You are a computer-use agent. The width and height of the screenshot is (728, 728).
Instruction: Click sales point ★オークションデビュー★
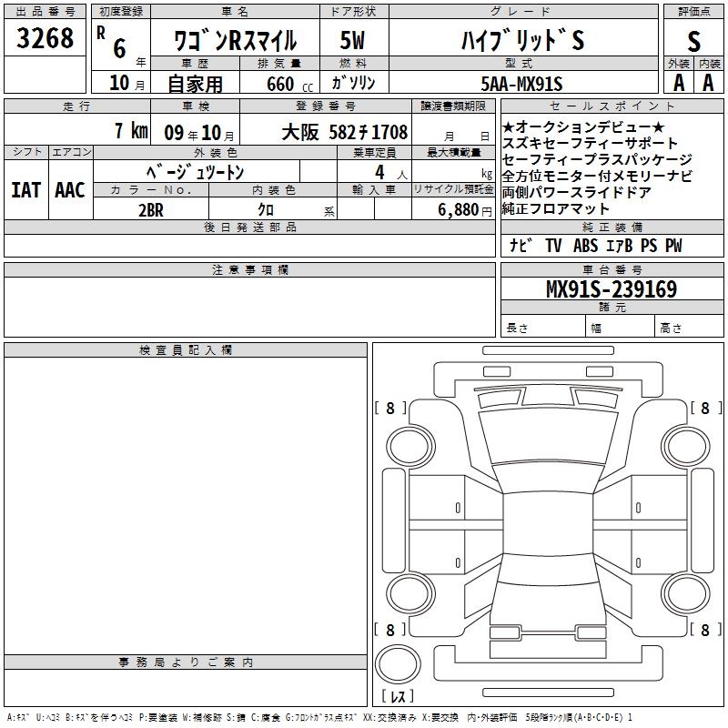[583, 126]
